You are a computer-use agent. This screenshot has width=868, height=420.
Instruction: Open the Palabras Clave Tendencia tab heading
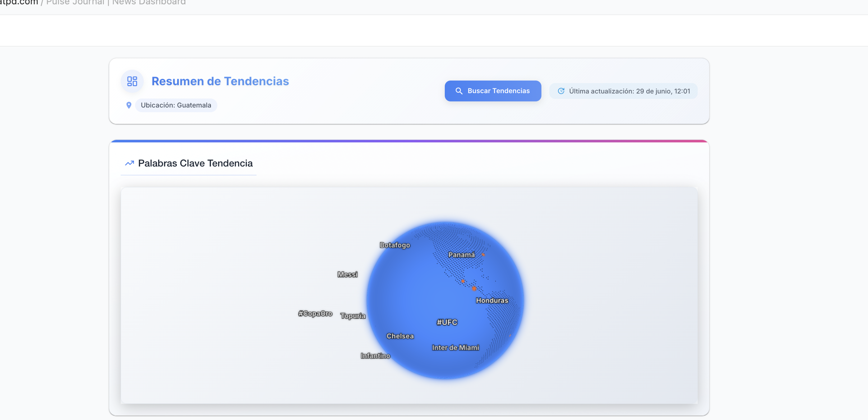195,163
